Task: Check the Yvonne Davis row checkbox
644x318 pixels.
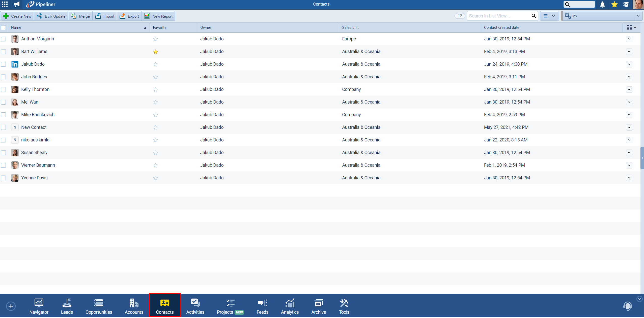Action: [4, 178]
